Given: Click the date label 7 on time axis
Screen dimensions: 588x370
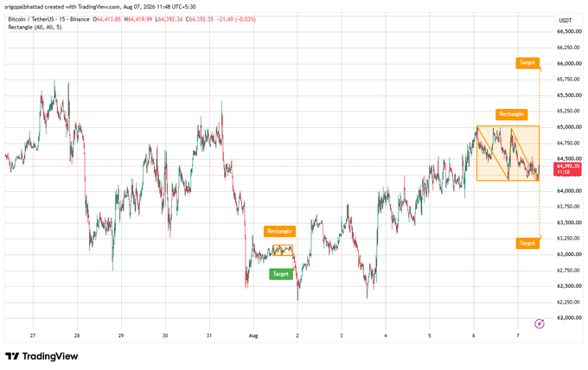Looking at the screenshot, I should click(518, 335).
